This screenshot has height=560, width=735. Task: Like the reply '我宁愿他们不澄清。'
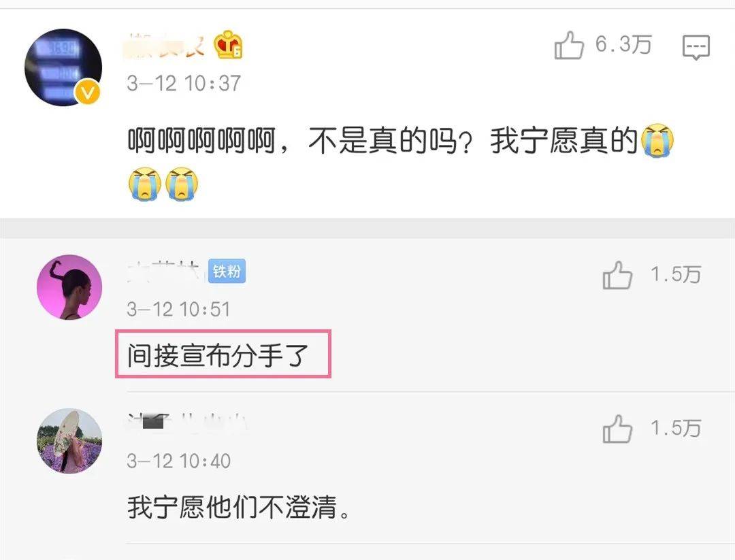pos(617,429)
